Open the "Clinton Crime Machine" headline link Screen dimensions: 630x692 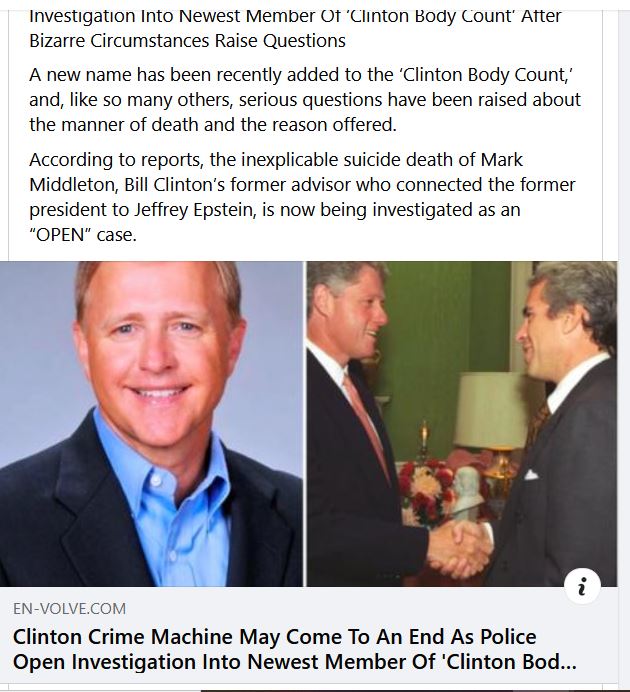click(x=295, y=649)
